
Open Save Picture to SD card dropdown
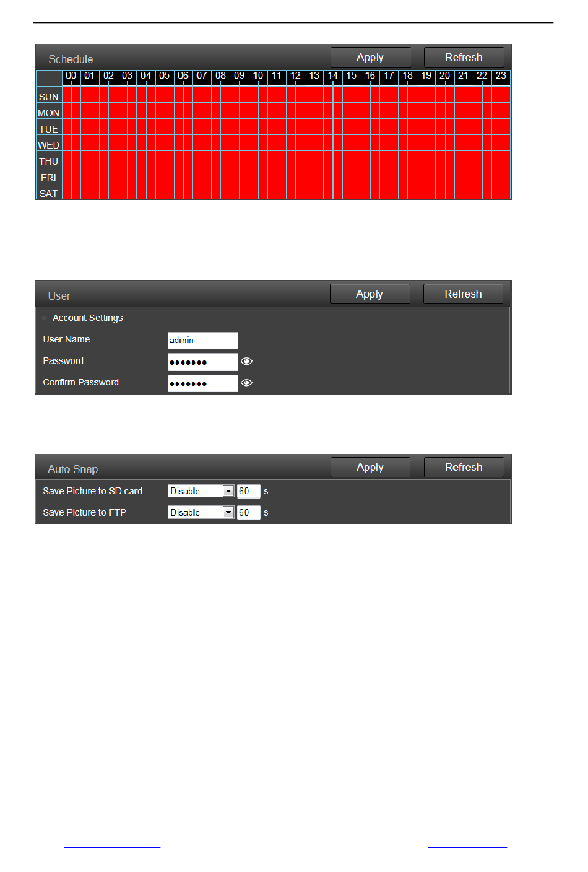pyautogui.click(x=201, y=491)
